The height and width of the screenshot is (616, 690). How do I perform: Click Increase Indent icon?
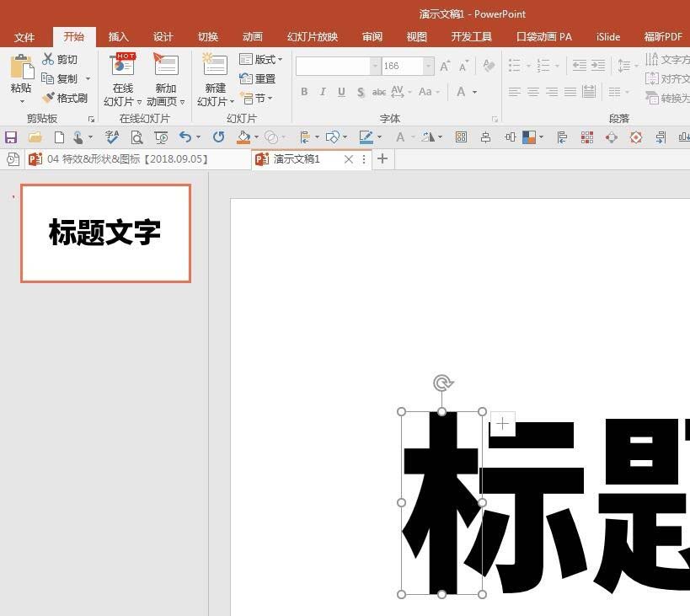click(597, 66)
